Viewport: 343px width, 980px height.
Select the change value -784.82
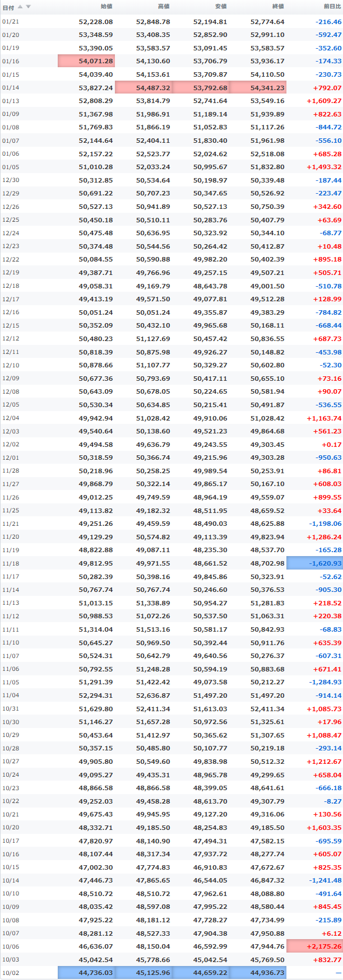click(329, 312)
